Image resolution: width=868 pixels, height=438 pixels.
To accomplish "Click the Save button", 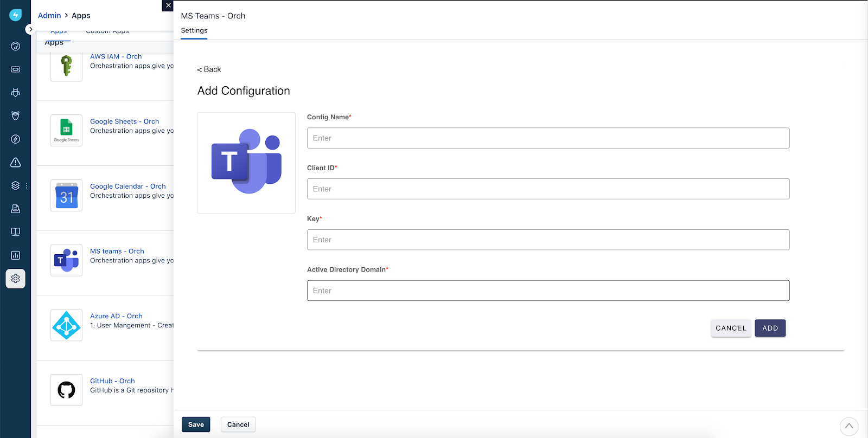I will coord(196,424).
